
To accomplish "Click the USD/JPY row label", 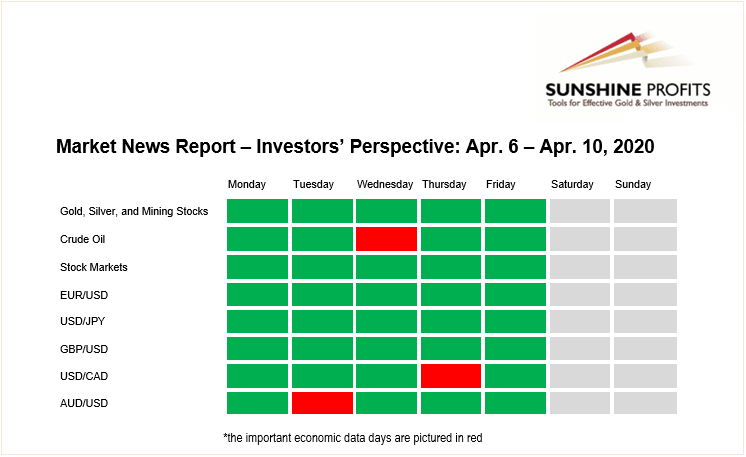I will pos(84,322).
